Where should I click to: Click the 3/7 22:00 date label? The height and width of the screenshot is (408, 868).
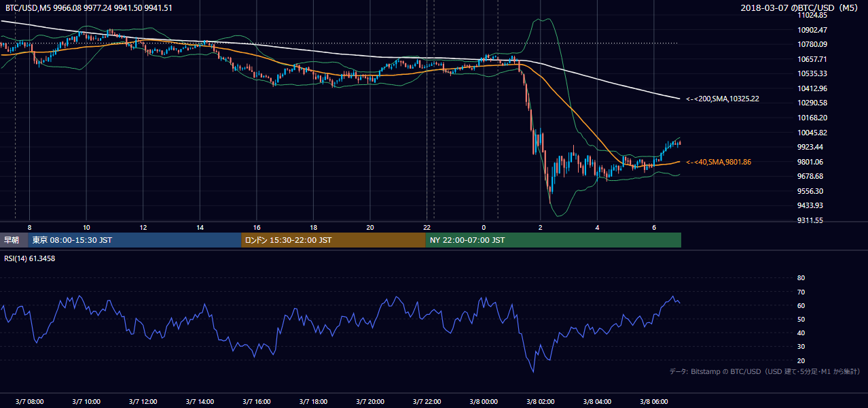[x=427, y=401]
